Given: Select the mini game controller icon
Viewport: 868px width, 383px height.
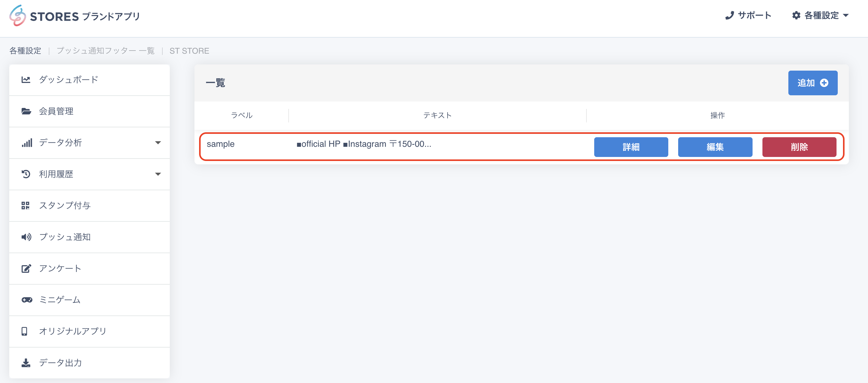Looking at the screenshot, I should [x=27, y=300].
